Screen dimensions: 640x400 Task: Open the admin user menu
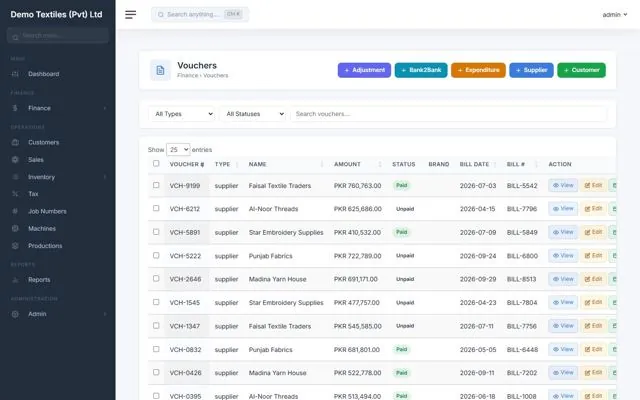click(x=615, y=15)
